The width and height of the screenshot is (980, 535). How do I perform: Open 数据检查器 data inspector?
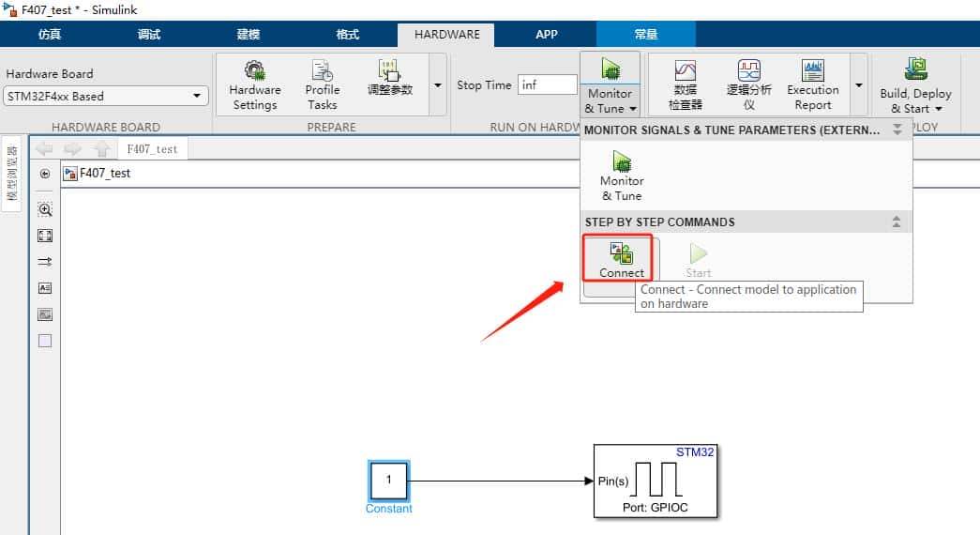(686, 85)
